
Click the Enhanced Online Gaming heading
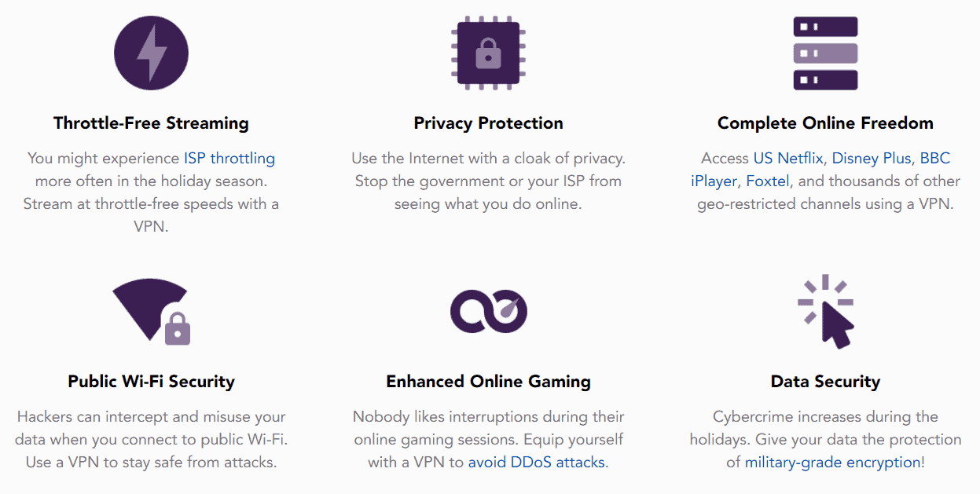tap(488, 381)
